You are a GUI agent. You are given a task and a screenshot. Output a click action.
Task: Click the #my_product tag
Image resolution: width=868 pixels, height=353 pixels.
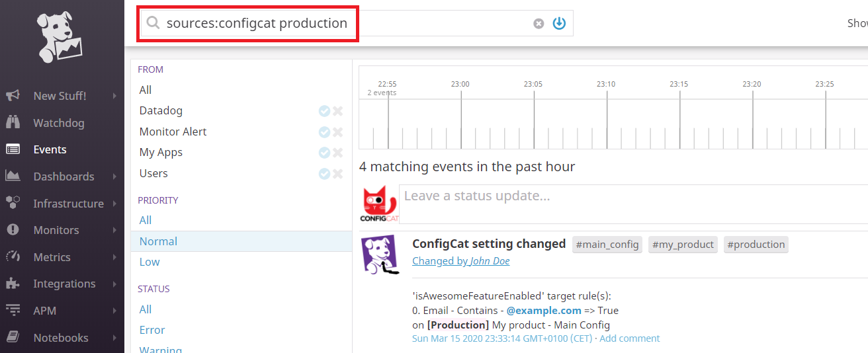[683, 245]
